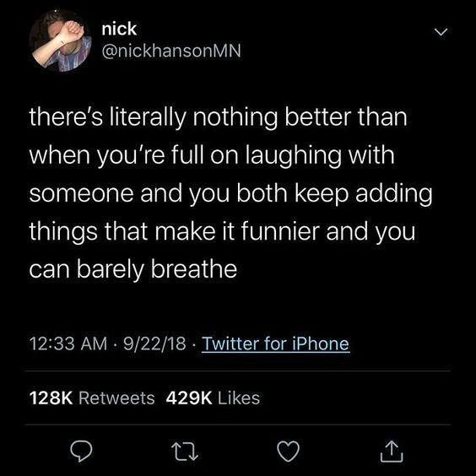Open the @nickhansonMN handle
476x476 pixels.
[x=171, y=51]
